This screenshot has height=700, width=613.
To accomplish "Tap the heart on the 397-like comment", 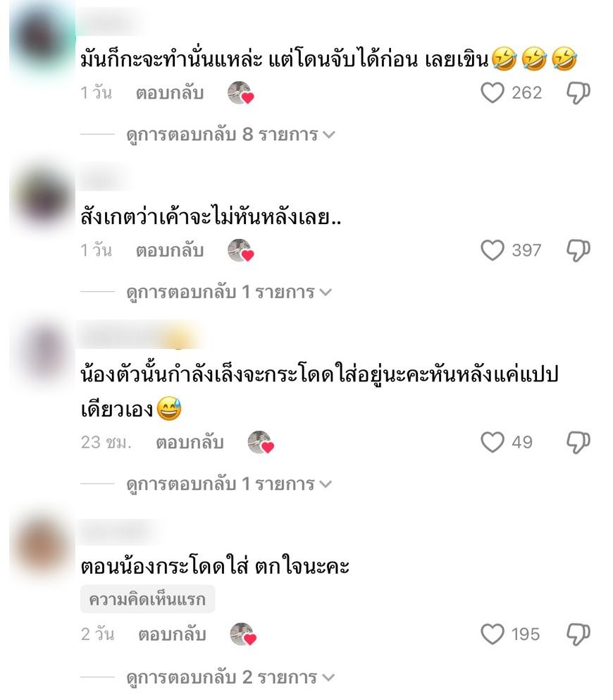I will 492,250.
